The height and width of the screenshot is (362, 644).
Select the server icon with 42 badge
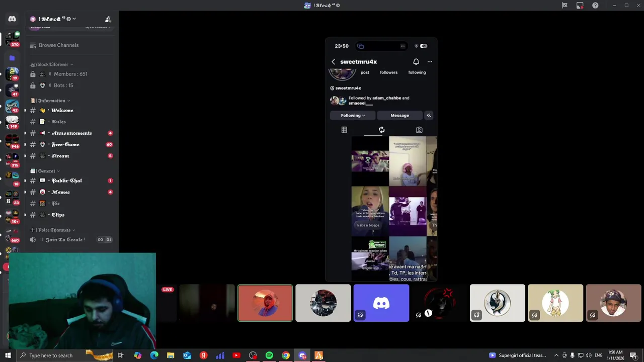12,107
